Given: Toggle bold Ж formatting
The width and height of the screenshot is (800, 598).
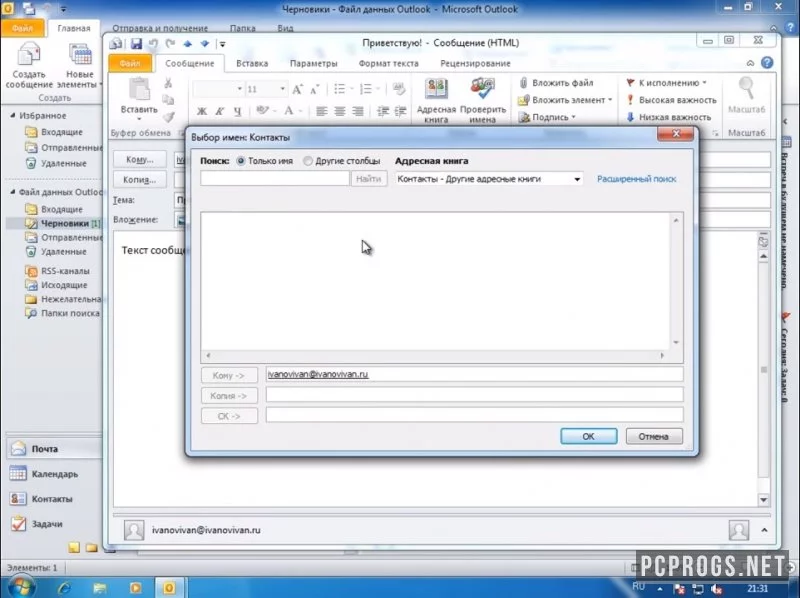Looking at the screenshot, I should [x=202, y=111].
